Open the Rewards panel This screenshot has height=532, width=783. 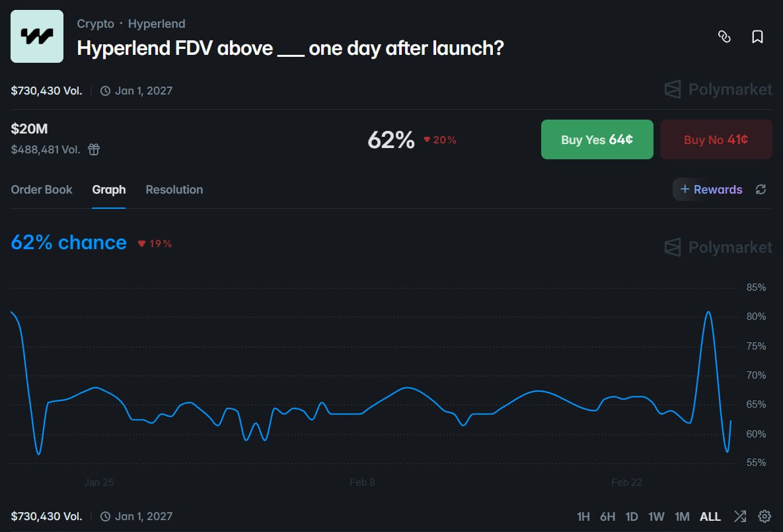pos(709,189)
